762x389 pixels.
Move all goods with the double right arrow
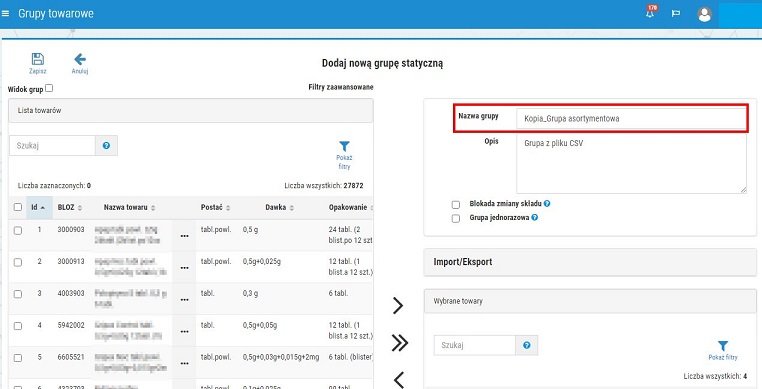pos(399,343)
